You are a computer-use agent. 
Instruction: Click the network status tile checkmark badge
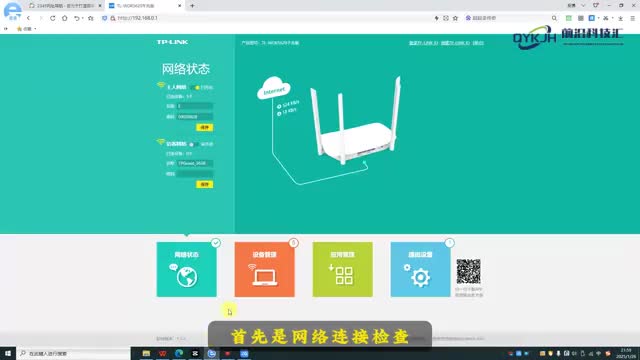[x=216, y=243]
